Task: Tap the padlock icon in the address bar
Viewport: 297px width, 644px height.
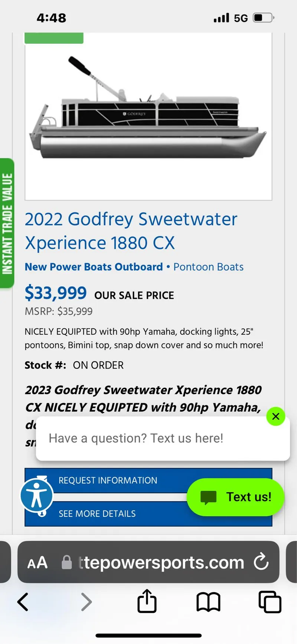Action: 67,562
